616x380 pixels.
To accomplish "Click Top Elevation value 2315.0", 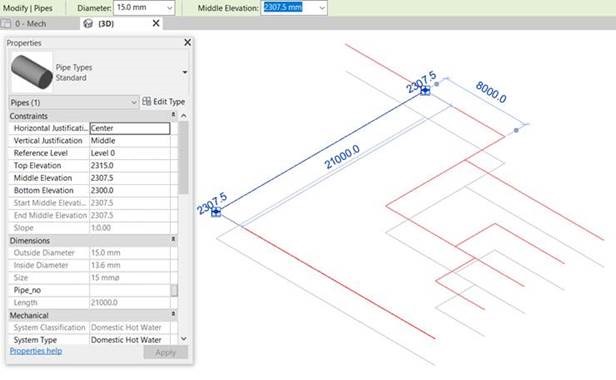I will 130,165.
